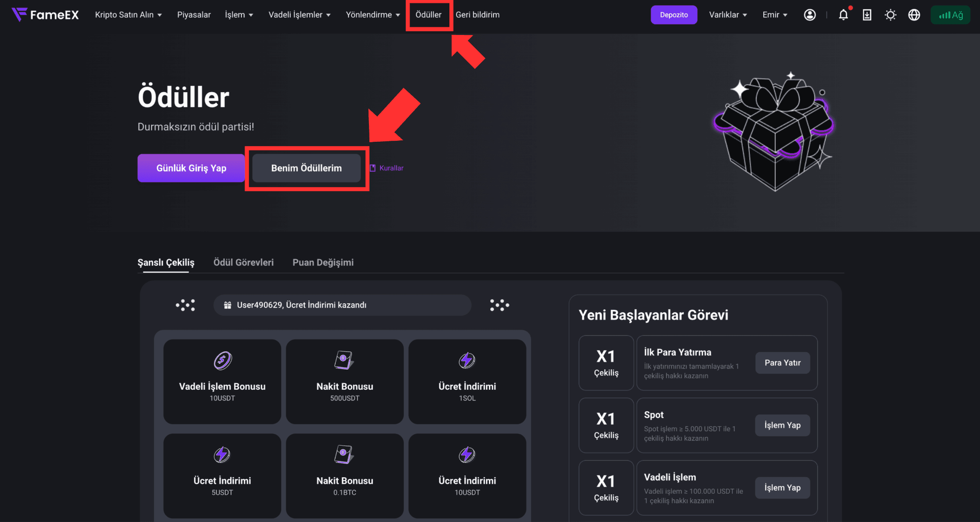Select Ücret İndirimi 5USDT prize card
Screen dimensions: 980x522
[222, 476]
